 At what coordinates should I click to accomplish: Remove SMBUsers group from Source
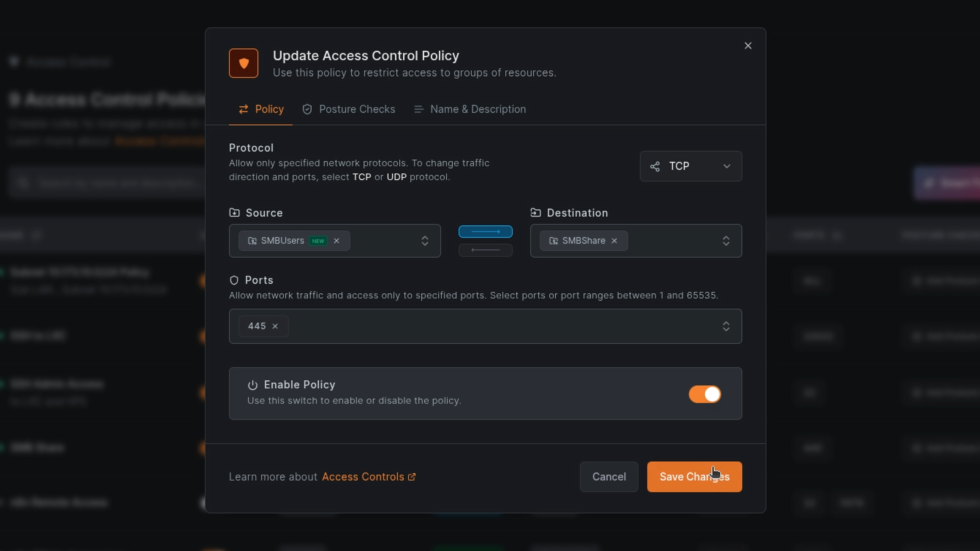[336, 241]
